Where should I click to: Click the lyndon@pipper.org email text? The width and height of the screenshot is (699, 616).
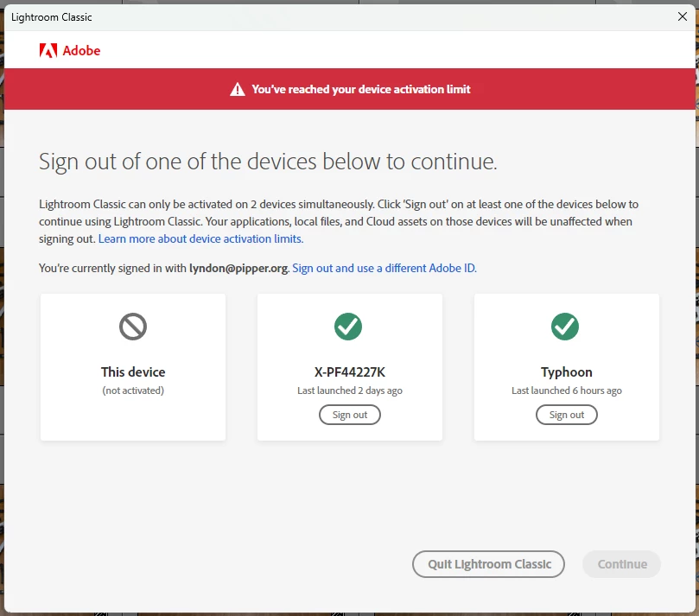(x=238, y=269)
